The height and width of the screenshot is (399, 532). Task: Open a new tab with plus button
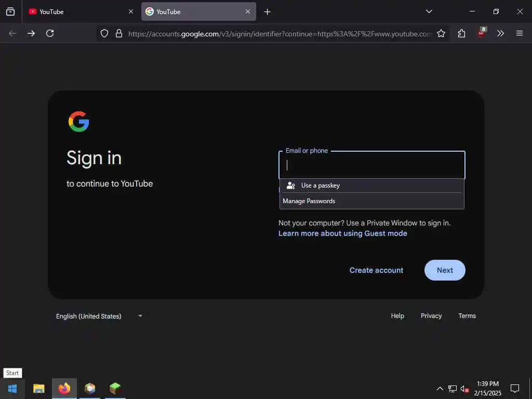click(x=267, y=12)
